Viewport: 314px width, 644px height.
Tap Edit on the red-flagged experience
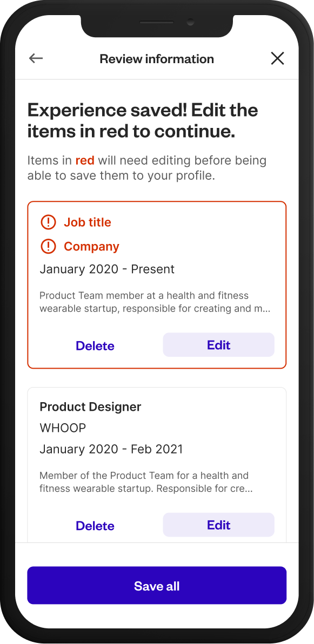(x=218, y=345)
